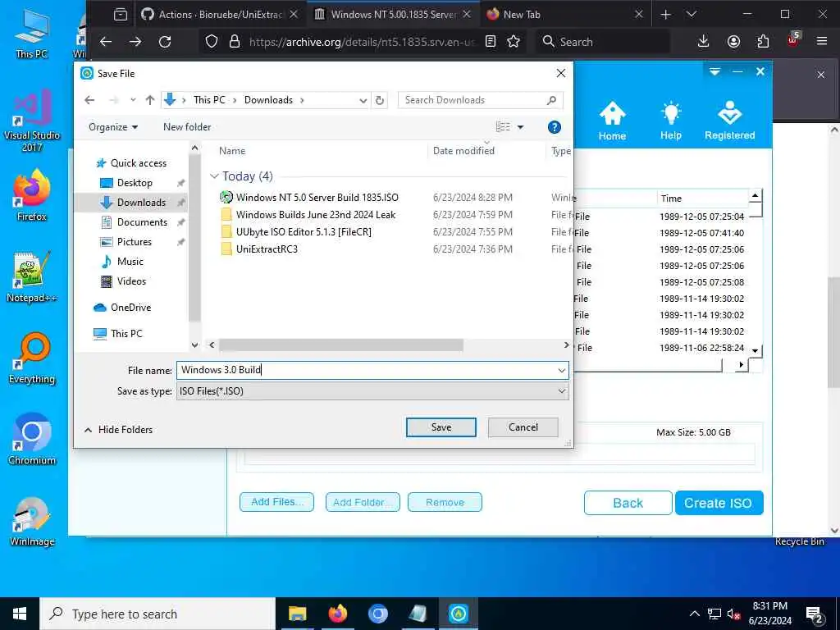Click the Registered icon in ISO Editor
This screenshot has height=630, width=840.
click(x=729, y=121)
